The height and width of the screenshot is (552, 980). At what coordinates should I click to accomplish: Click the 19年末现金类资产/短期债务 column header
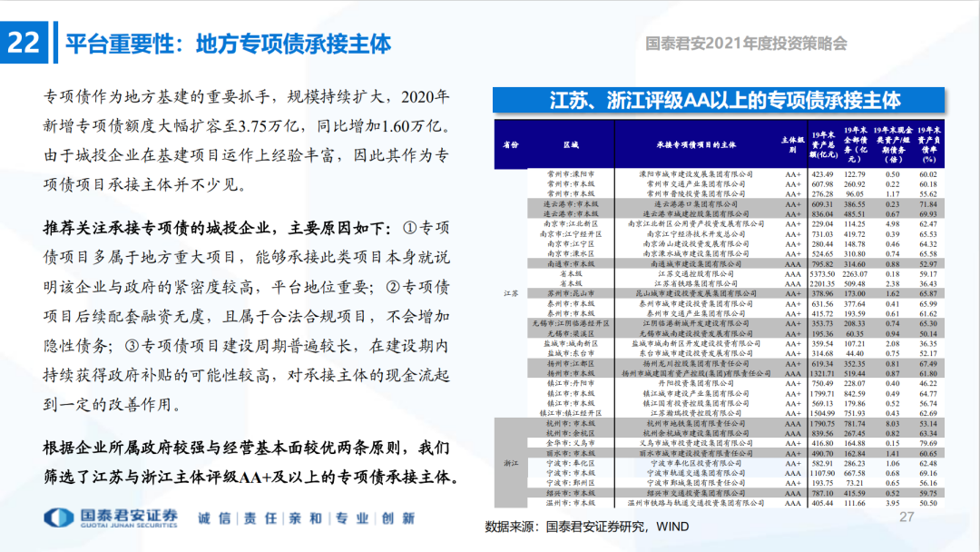[x=893, y=144]
